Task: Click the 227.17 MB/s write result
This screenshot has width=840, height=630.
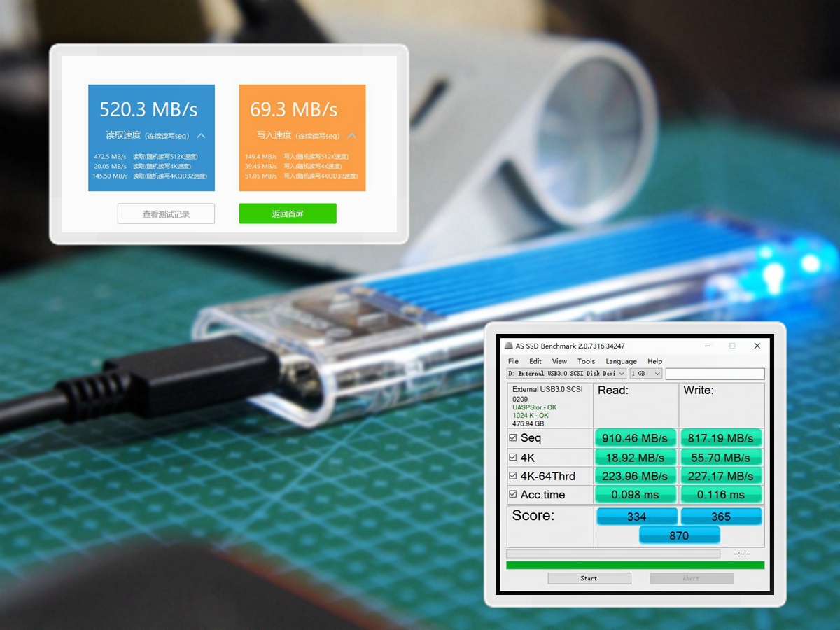Action: 721,476
